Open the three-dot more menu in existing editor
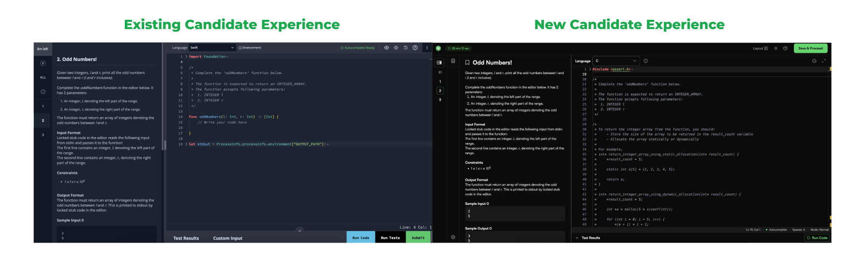The height and width of the screenshot is (278, 868). click(427, 47)
